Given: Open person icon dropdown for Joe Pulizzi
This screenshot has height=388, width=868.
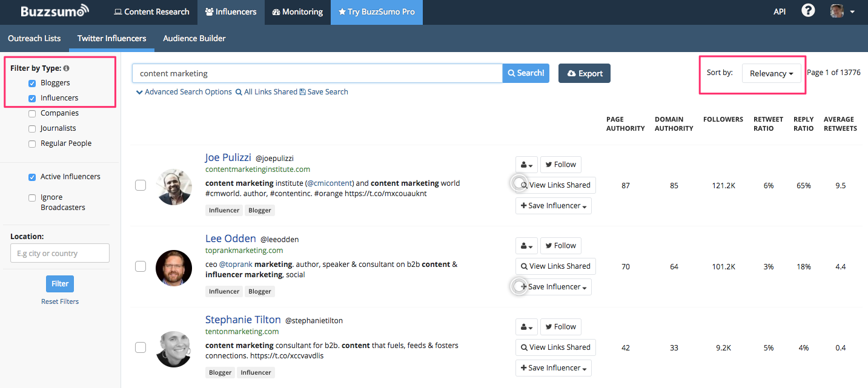Looking at the screenshot, I should click(x=526, y=165).
